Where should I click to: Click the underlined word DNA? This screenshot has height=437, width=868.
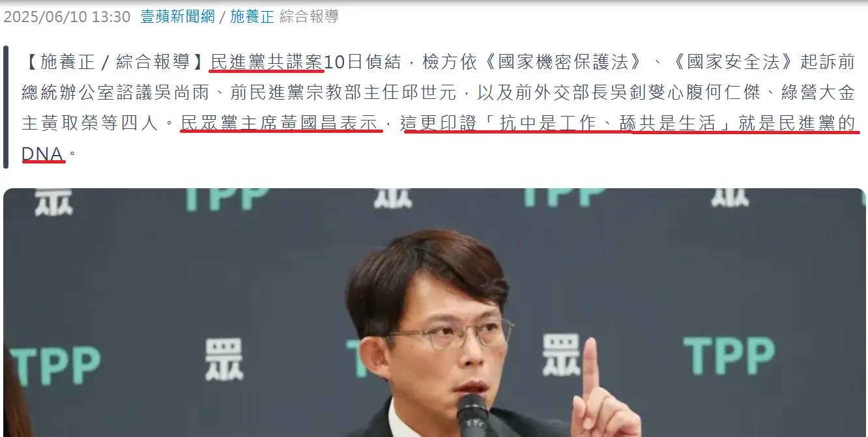coord(43,154)
